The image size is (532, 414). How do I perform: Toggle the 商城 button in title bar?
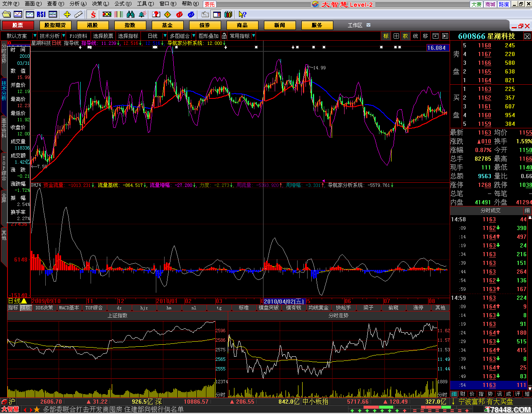point(490,4)
